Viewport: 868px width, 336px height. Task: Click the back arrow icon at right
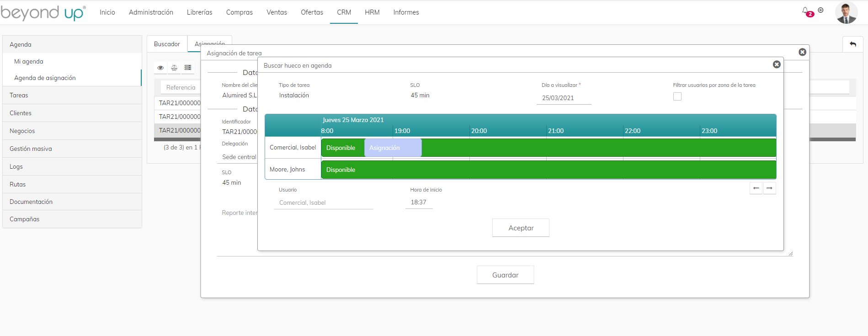(x=853, y=44)
